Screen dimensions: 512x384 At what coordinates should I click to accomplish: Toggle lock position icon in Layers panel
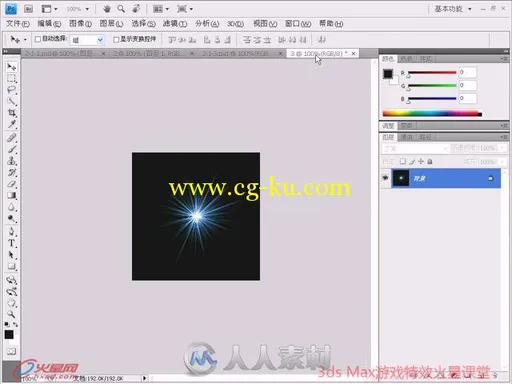(x=421, y=161)
